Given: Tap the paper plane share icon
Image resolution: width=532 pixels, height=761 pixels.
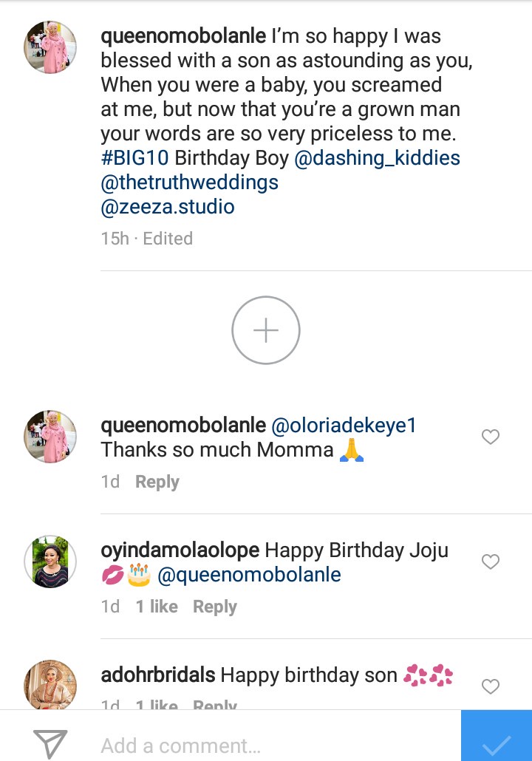Looking at the screenshot, I should (50, 743).
